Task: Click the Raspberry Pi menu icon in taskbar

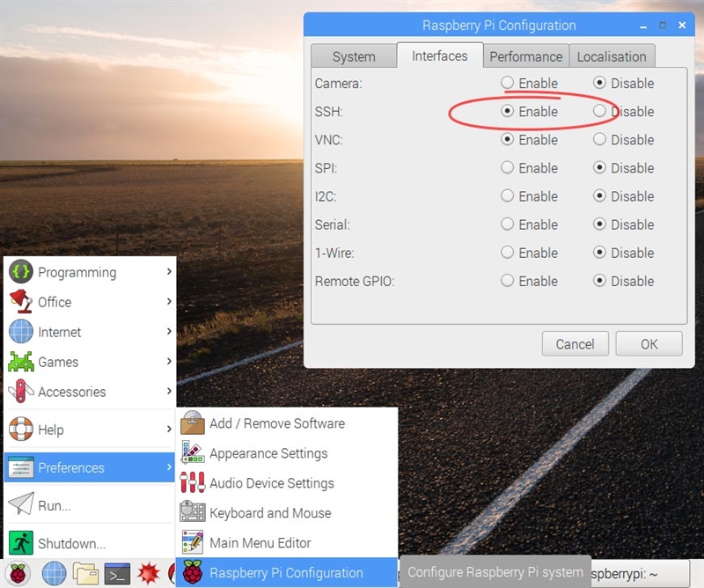Action: pyautogui.click(x=18, y=573)
